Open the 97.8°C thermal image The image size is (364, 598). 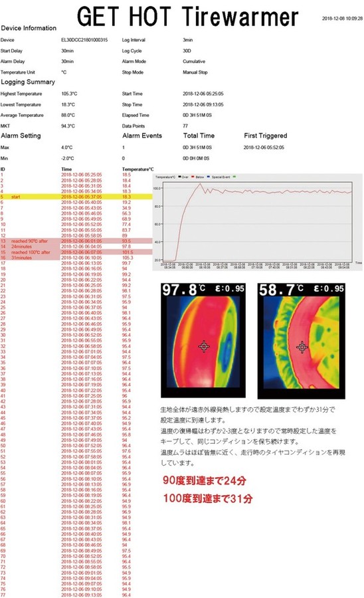203,340
